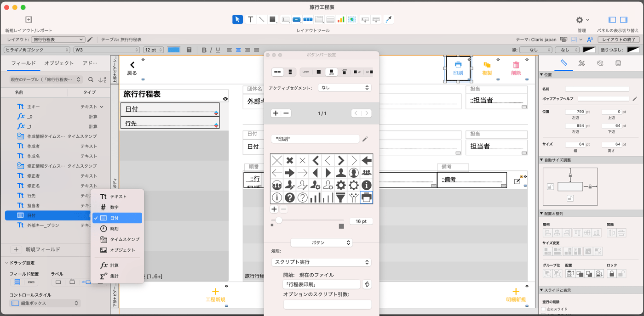
Task: Open the font family dropdown ヒラギノ角ゴシック
Action: pyautogui.click(x=37, y=50)
